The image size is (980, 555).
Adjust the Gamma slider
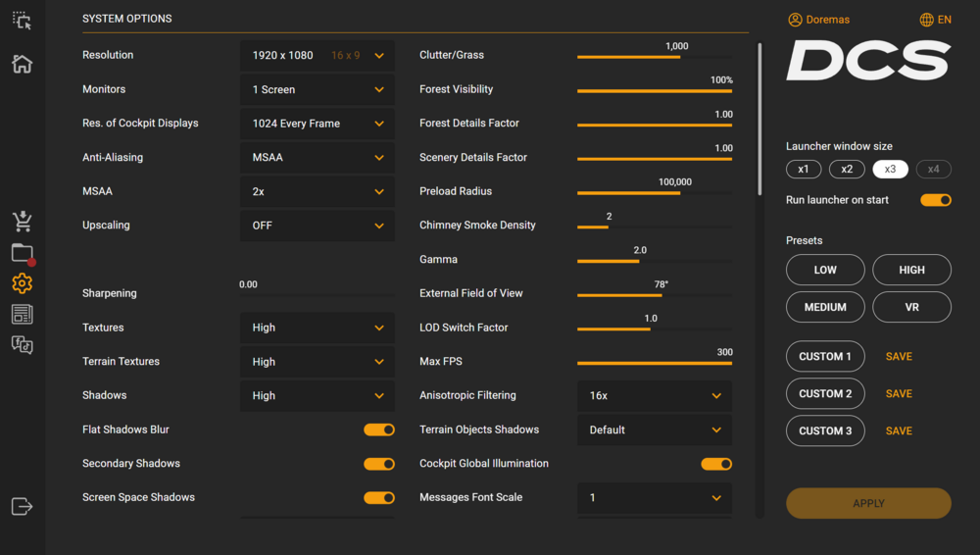(x=639, y=261)
